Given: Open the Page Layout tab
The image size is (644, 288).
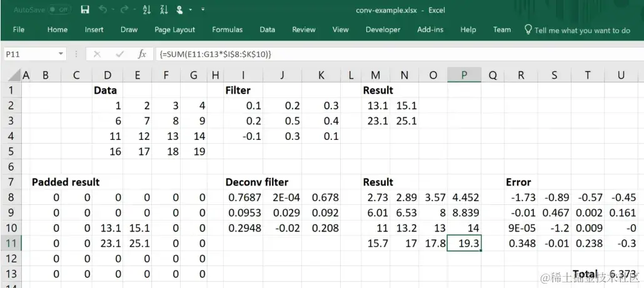Looking at the screenshot, I should [x=174, y=29].
